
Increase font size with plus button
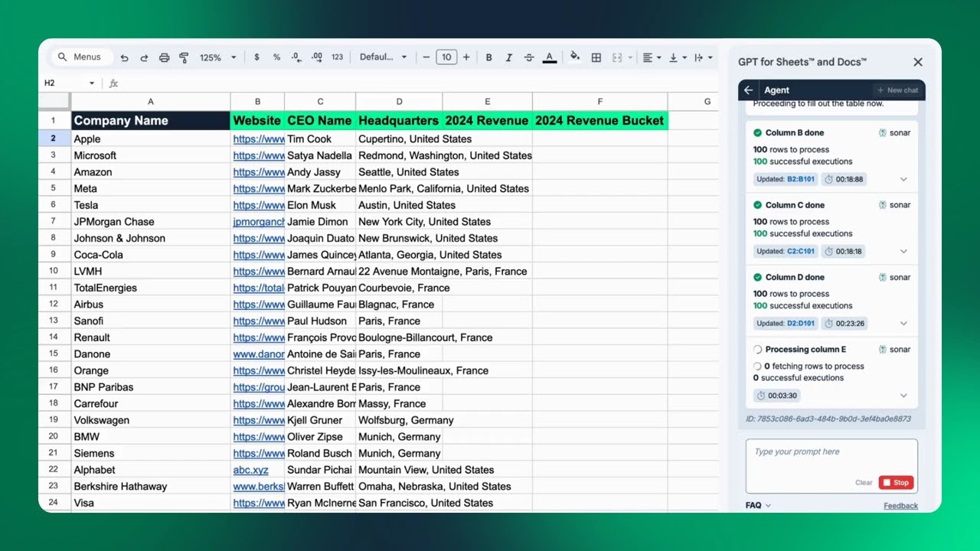466,57
